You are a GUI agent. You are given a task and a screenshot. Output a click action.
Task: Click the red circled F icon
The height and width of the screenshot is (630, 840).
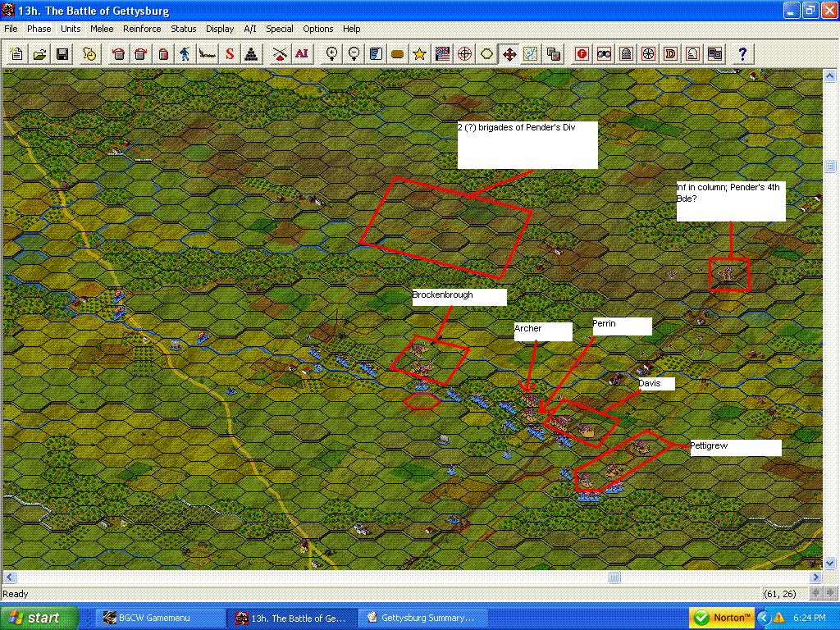pos(582,53)
